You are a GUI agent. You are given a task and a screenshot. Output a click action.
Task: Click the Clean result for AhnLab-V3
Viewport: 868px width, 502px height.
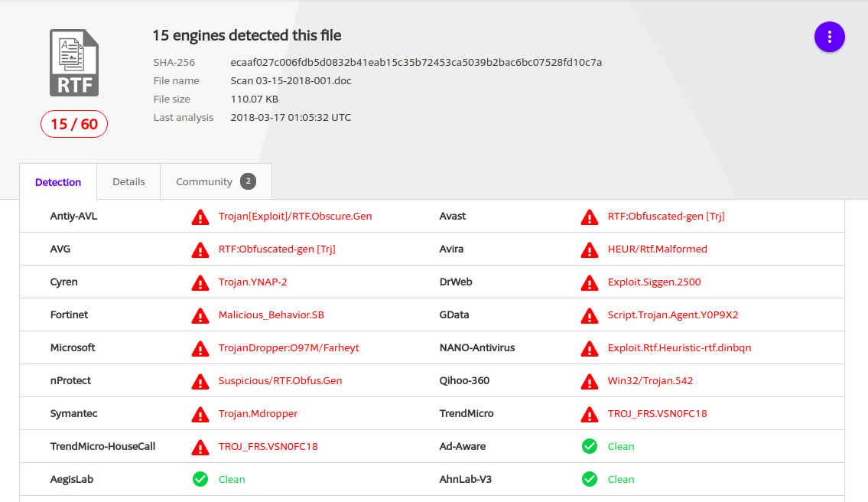point(621,479)
